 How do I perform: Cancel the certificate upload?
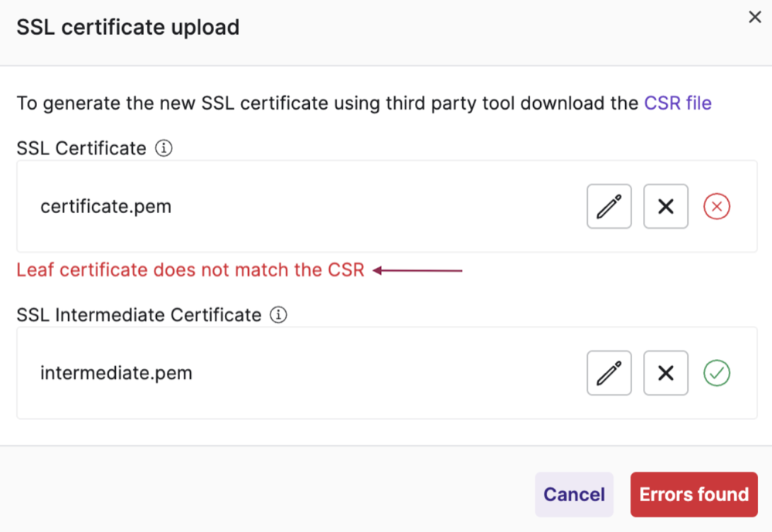pyautogui.click(x=574, y=494)
